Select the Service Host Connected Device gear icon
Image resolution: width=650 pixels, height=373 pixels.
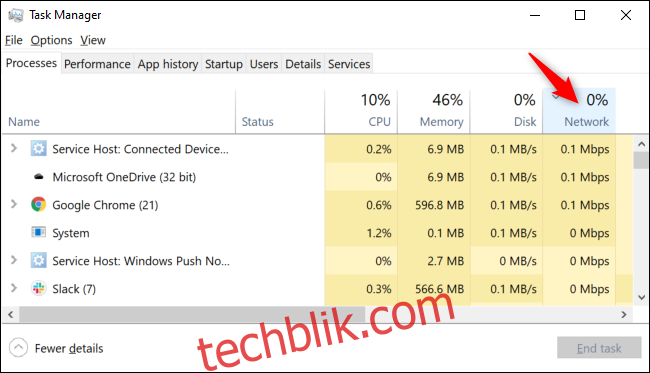[x=39, y=148]
